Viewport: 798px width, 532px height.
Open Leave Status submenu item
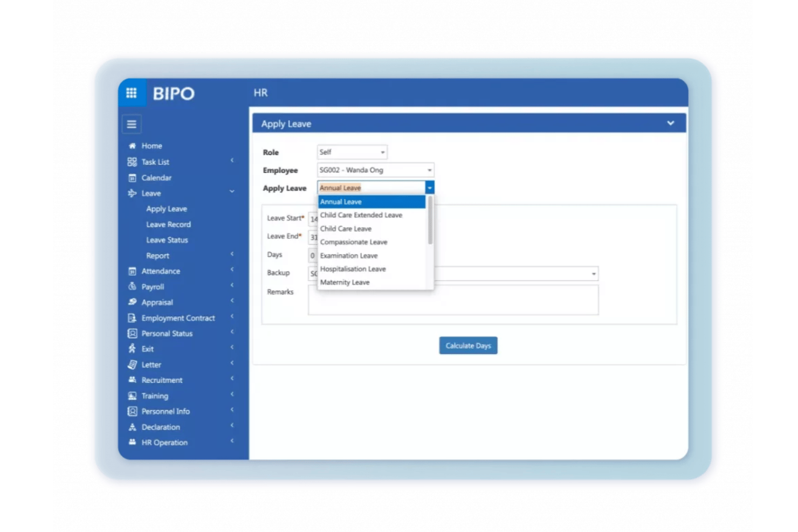coord(167,240)
